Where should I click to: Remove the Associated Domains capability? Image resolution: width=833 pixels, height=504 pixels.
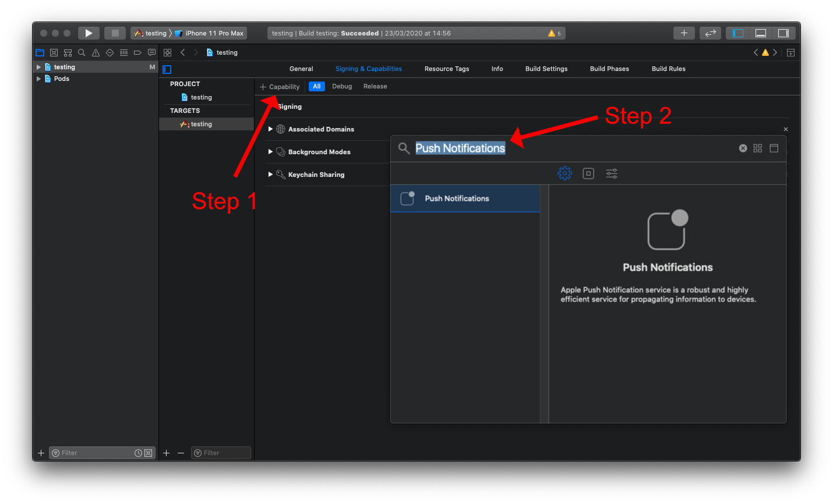pyautogui.click(x=786, y=129)
